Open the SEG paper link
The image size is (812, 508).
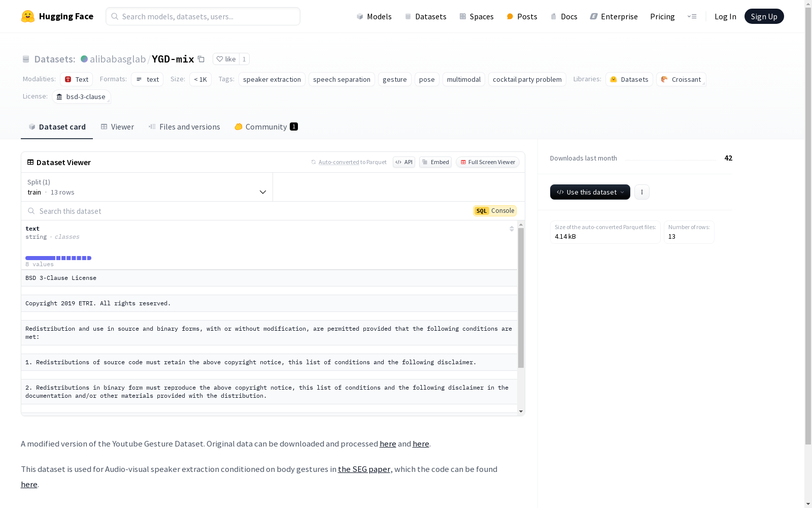coord(364,469)
